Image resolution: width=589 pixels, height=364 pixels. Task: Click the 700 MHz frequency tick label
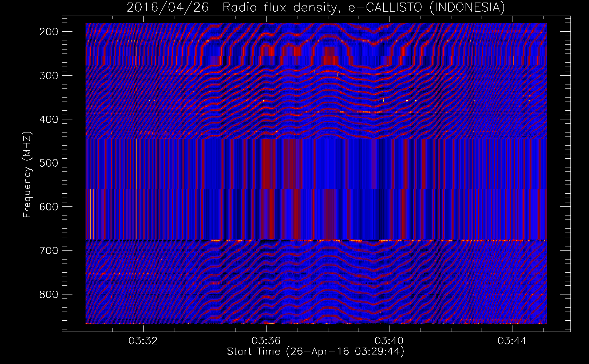(49, 251)
